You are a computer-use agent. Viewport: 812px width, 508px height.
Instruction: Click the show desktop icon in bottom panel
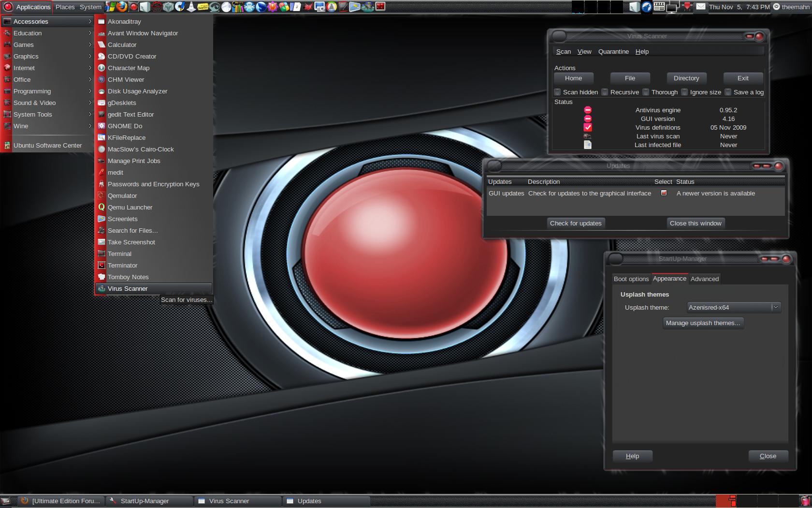click(x=5, y=501)
